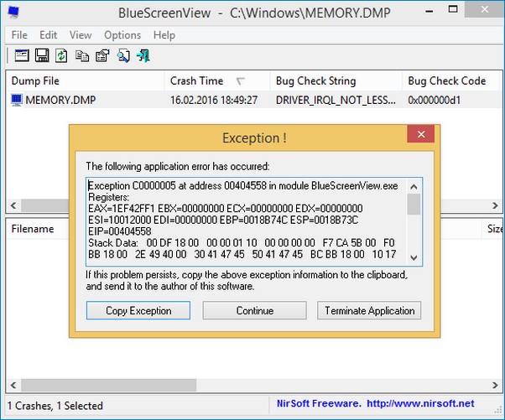Click the Copy Exception button
The height and width of the screenshot is (420, 505).
click(138, 310)
